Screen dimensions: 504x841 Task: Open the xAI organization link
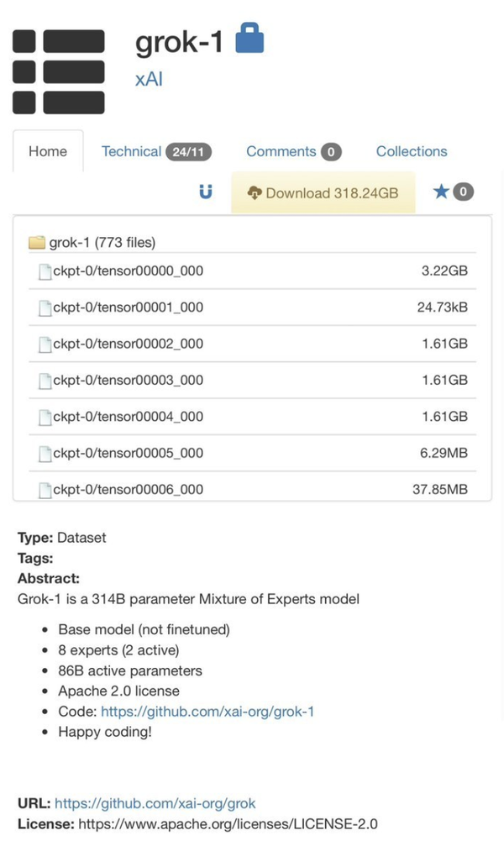pos(148,79)
